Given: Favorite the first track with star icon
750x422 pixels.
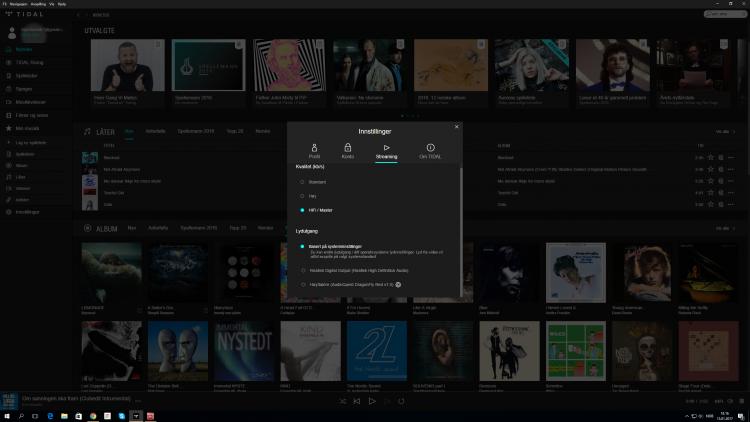Looking at the screenshot, I should [x=711, y=157].
